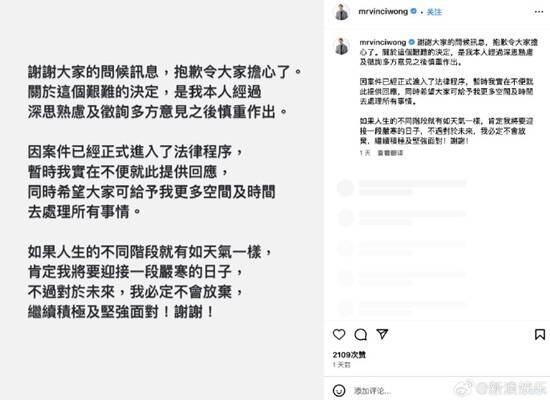This screenshot has height=400, width=550.
Task: Like the post with the heart icon
Action: 339,334
